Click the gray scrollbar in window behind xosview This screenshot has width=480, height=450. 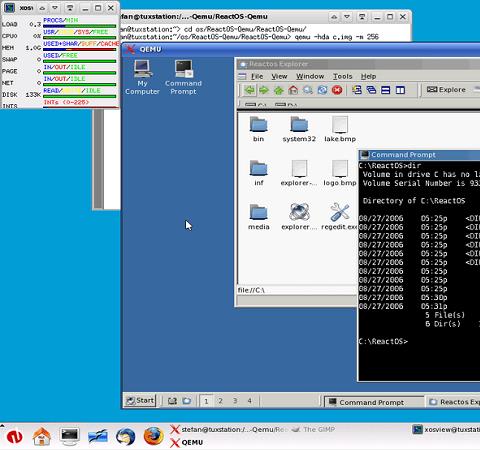[98, 159]
